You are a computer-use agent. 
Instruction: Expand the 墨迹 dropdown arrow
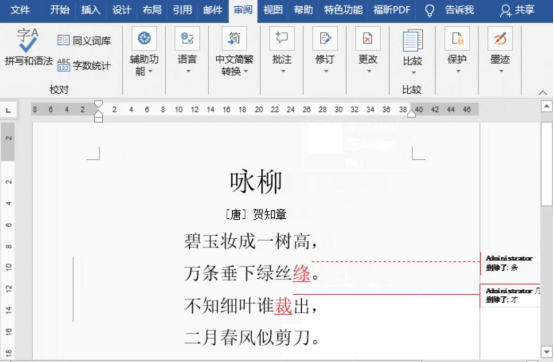click(501, 71)
